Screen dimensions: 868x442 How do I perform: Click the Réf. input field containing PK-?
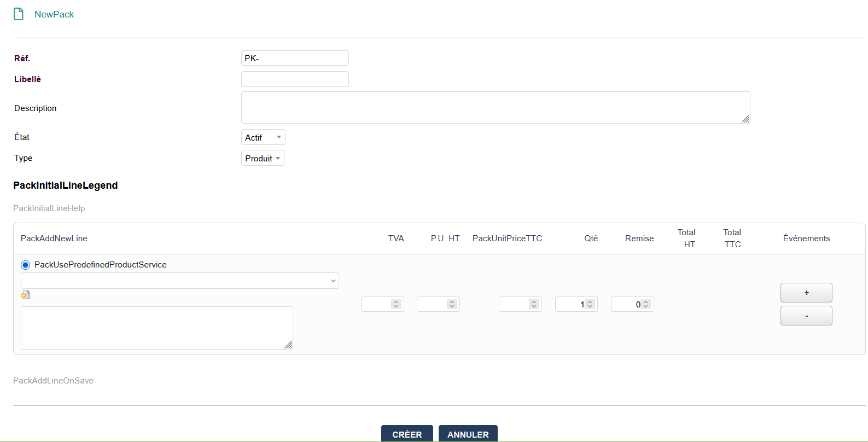[295, 58]
